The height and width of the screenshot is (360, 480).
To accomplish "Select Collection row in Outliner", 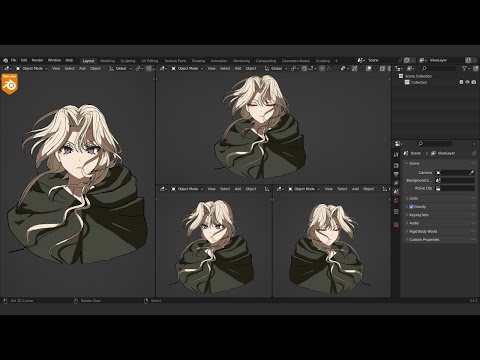I will point(419,82).
